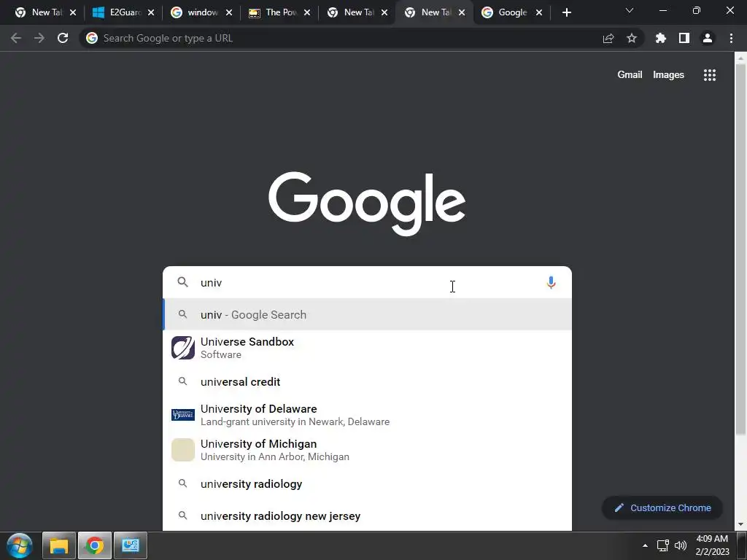The height and width of the screenshot is (560, 747).
Task: Close the 'window' Google search tab
Action: click(228, 12)
